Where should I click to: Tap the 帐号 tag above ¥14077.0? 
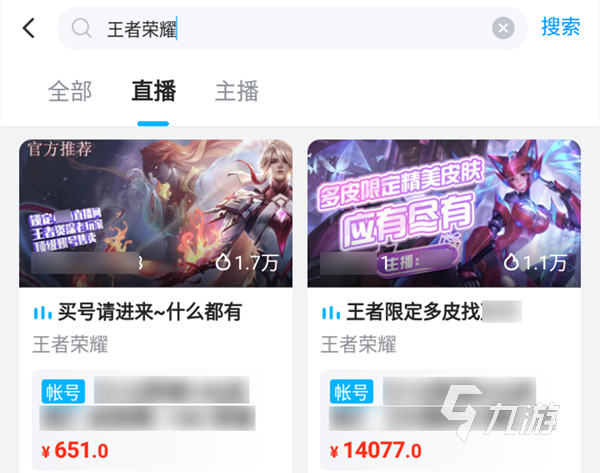tap(351, 391)
